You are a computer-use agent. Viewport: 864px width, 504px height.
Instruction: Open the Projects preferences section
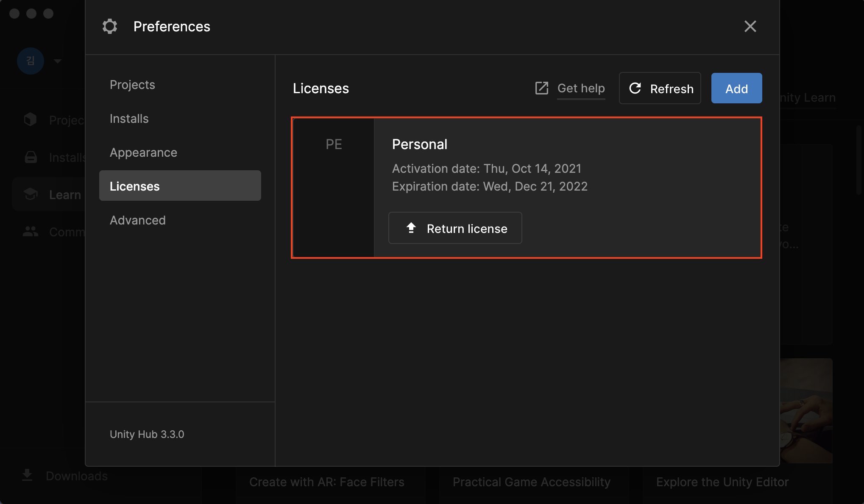coord(132,85)
